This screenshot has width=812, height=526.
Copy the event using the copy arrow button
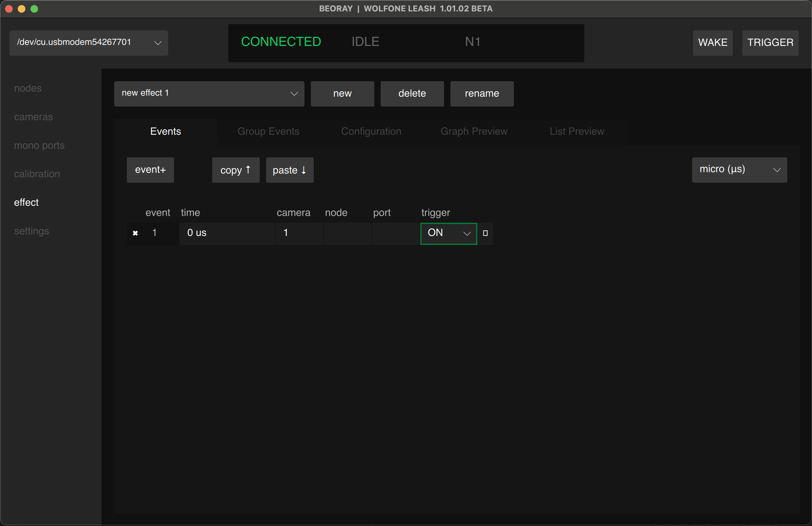(235, 170)
